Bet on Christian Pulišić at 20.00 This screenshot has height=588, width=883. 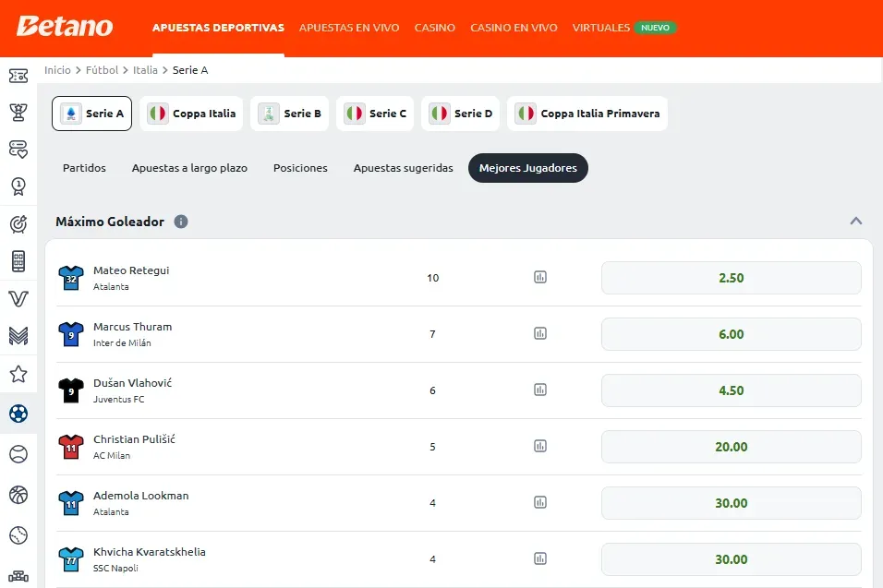tap(731, 447)
